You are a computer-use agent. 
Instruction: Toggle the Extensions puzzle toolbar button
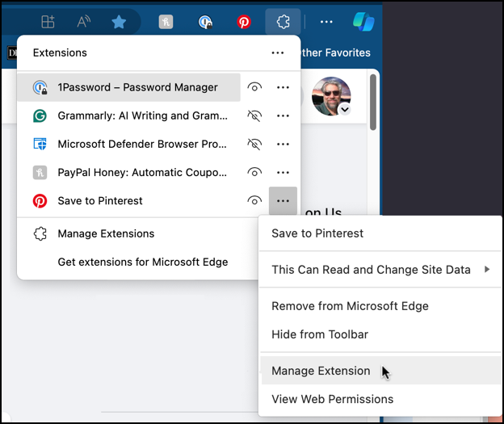tap(283, 22)
